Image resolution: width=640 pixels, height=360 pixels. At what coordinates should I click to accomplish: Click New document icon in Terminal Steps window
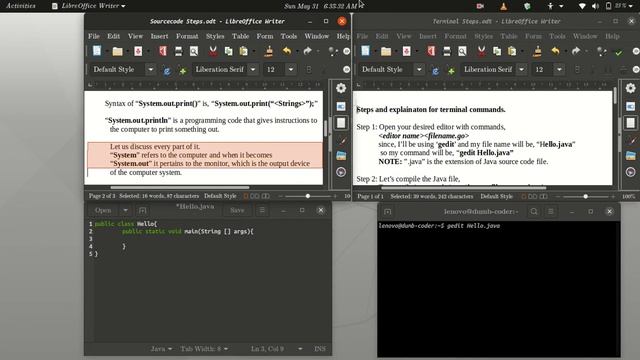point(365,51)
